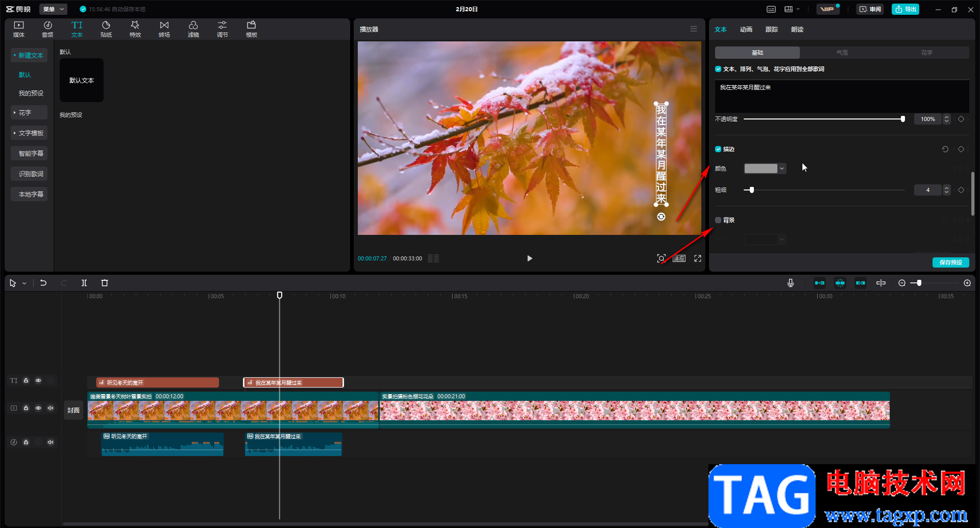Open the 贴纸 stickers panel
This screenshot has width=980, height=528.
click(x=106, y=29)
